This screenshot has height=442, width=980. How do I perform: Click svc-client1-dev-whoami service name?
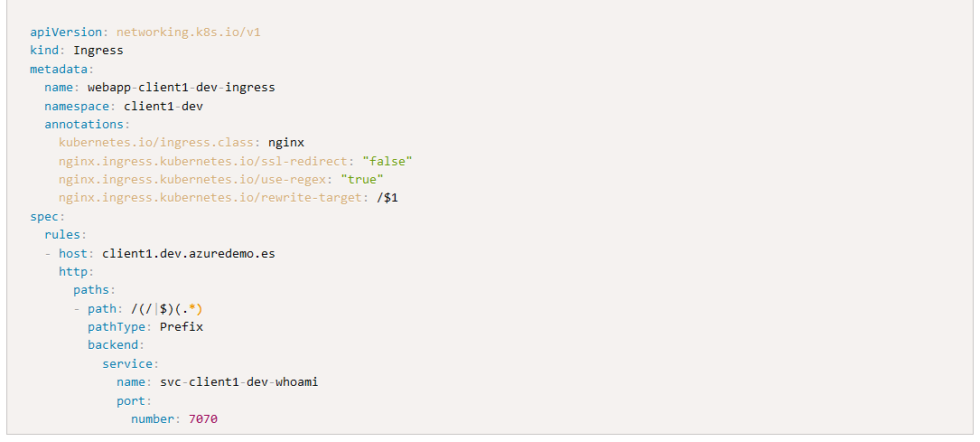coord(239,382)
